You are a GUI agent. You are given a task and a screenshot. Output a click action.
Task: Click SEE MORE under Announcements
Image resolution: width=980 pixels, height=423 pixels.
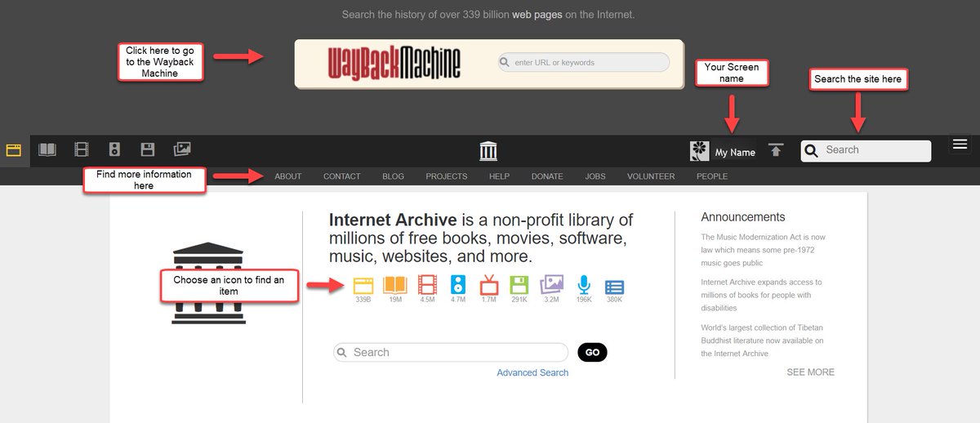810,372
